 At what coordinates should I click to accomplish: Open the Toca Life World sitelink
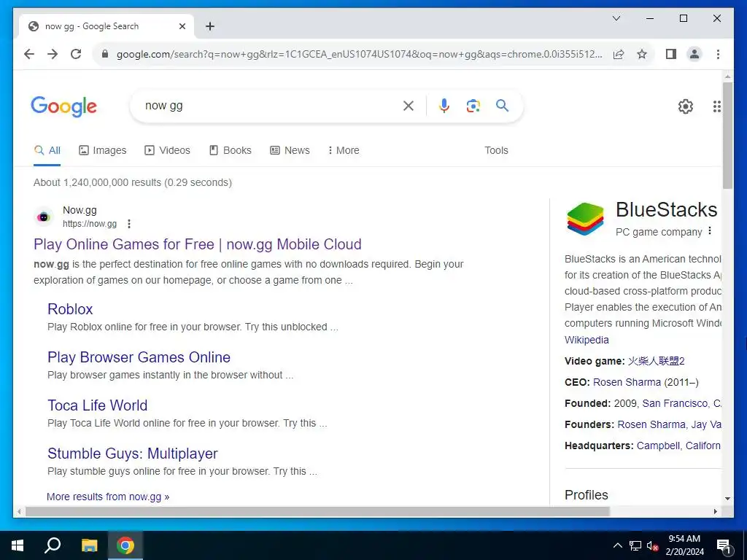[x=97, y=405]
